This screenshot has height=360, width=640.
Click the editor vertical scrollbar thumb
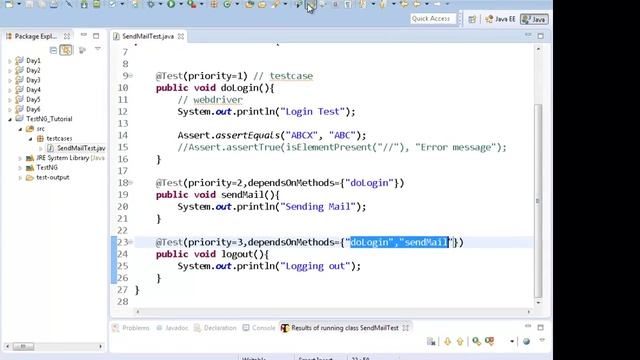[538, 200]
